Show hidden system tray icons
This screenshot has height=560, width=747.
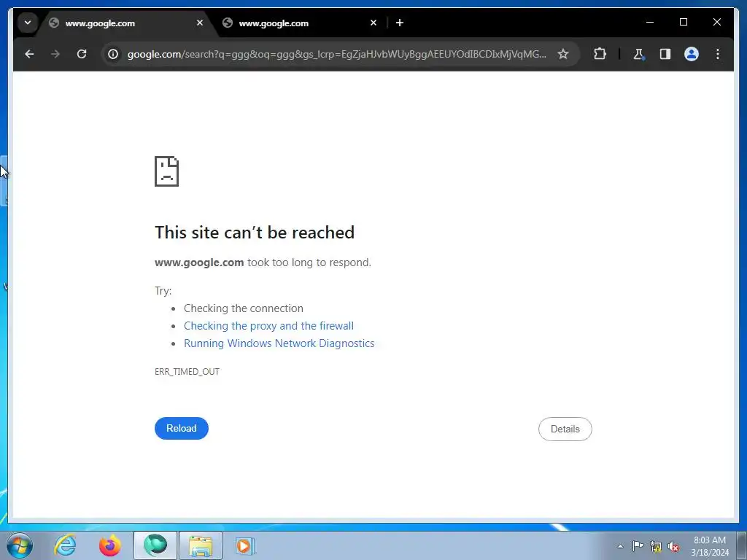tap(620, 546)
